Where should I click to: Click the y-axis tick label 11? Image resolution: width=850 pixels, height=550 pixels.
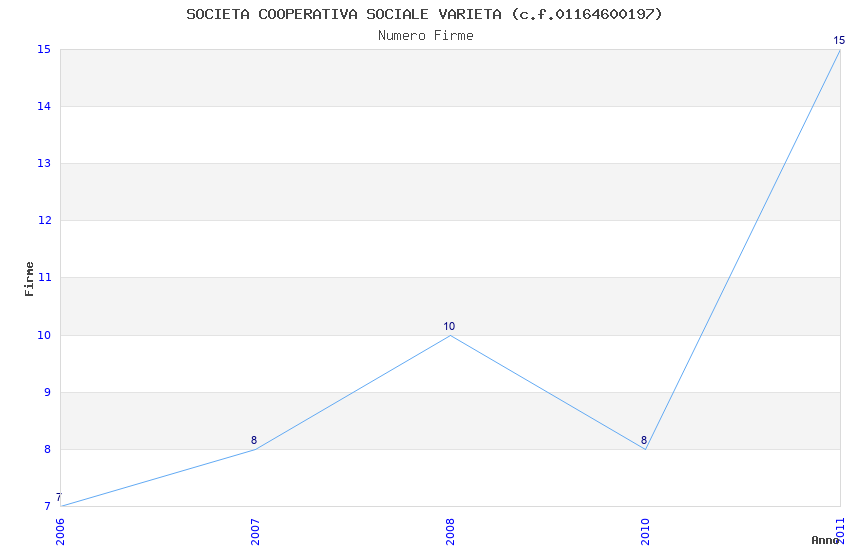tap(44, 278)
